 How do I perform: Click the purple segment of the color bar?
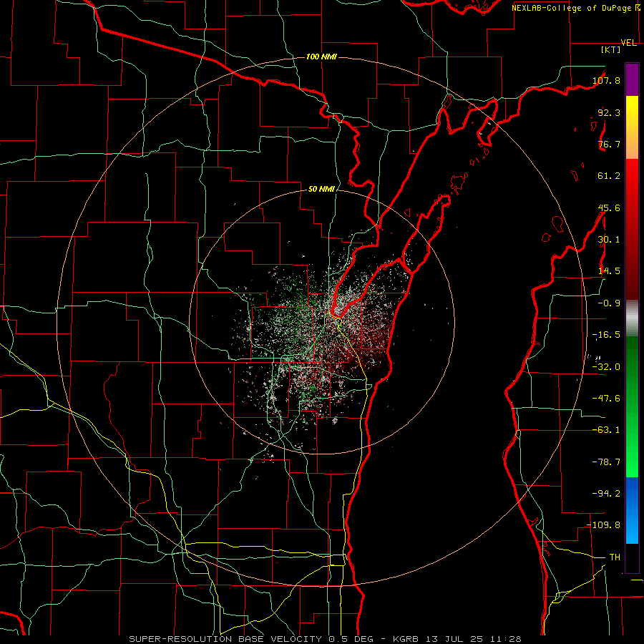pos(632,79)
